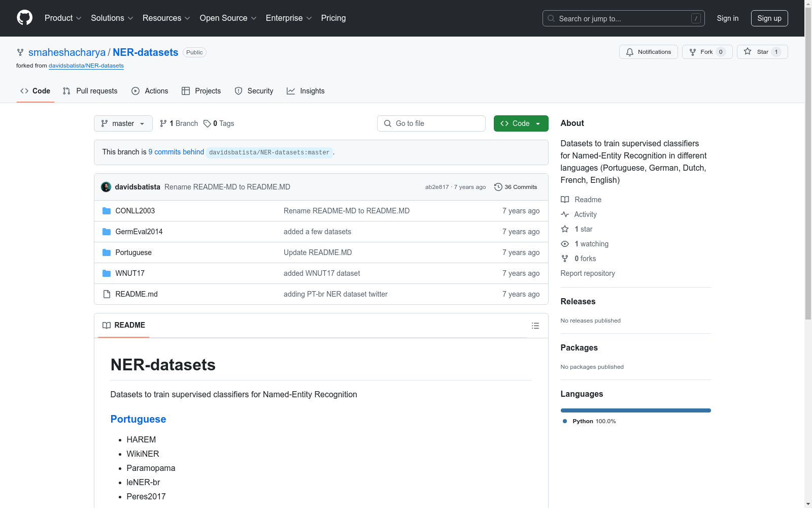Open the CONLL2003 folder name link
Viewport: 812px width, 508px height.
tap(135, 211)
